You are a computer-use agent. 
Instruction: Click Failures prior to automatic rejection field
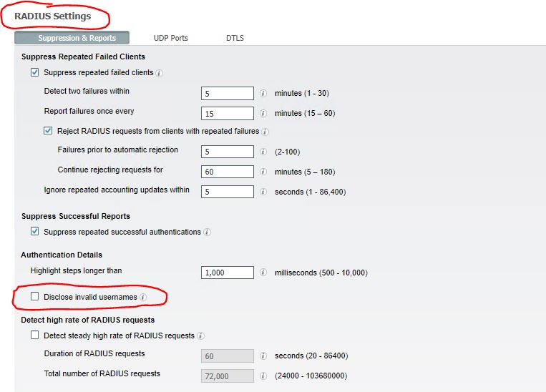tap(228, 152)
